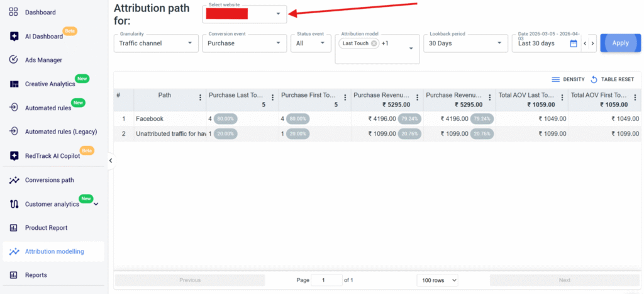This screenshot has width=644, height=294.
Task: Click the Attribution modelling line icon
Action: 14,252
